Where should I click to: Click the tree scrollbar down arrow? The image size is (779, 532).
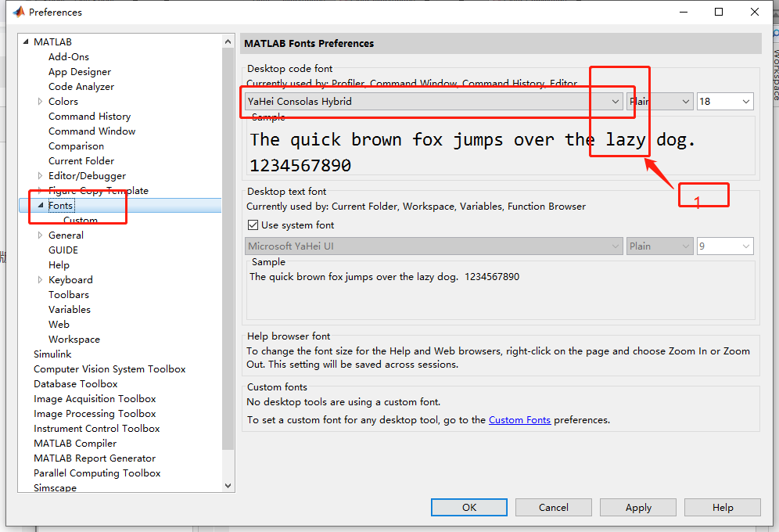tap(228, 486)
